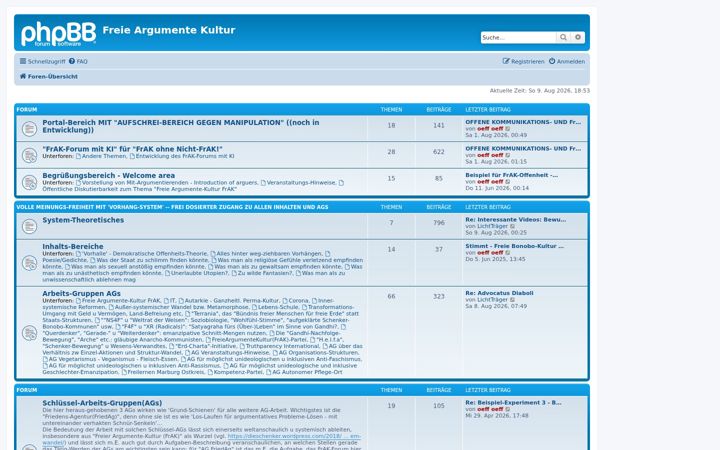Open Portal-Bereich forum

click(x=180, y=126)
